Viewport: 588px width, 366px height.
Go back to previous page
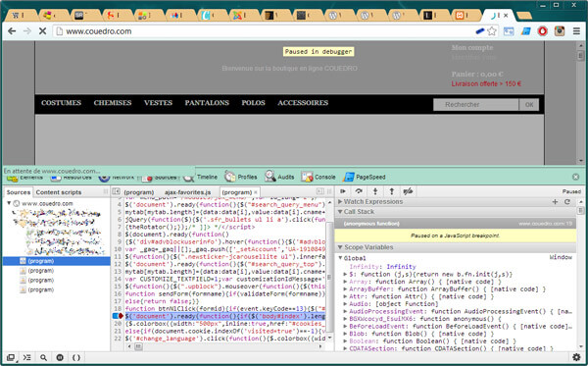pos(12,31)
